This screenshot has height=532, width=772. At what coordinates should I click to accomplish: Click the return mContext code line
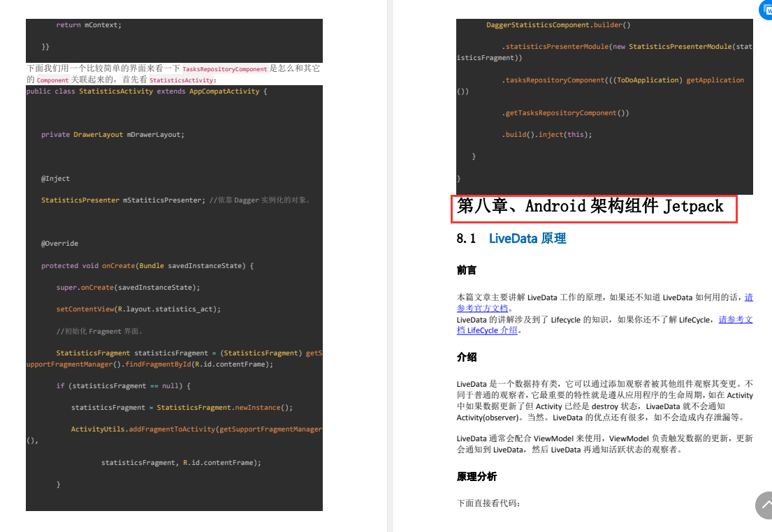point(89,24)
